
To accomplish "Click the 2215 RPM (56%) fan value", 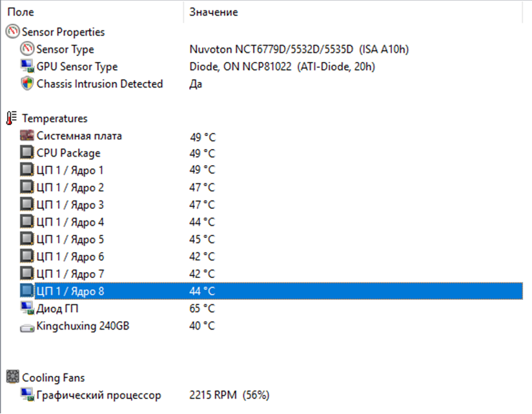I will tap(229, 395).
